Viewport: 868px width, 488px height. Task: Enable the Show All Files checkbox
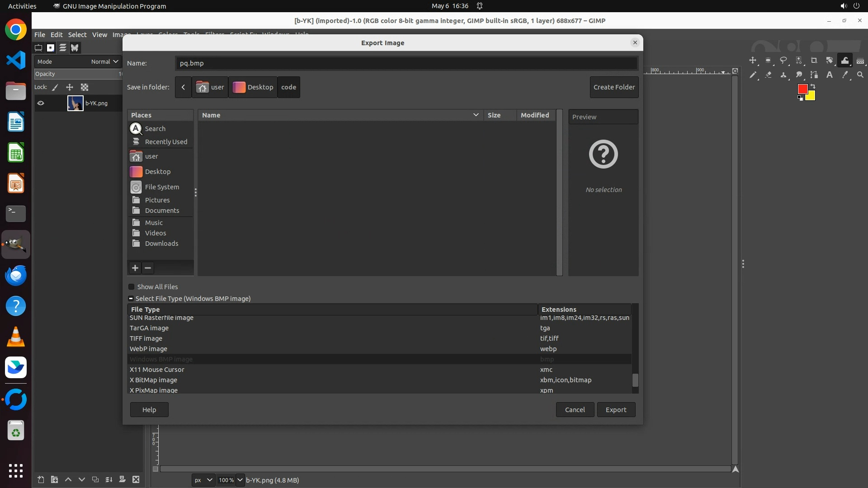[132, 287]
